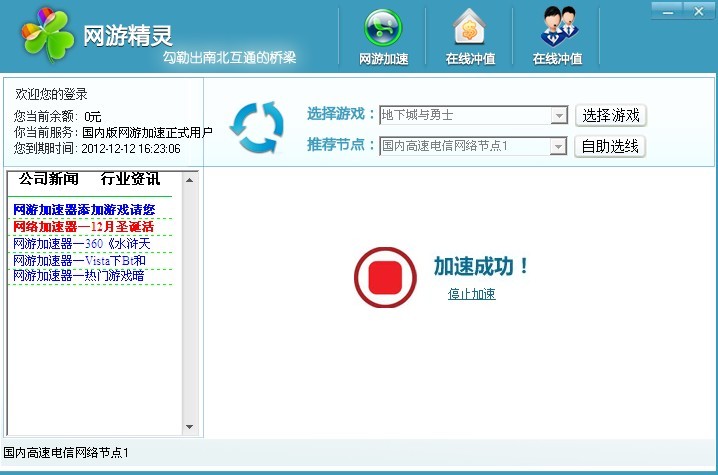Click the news list scroll up arrow

tap(190, 180)
